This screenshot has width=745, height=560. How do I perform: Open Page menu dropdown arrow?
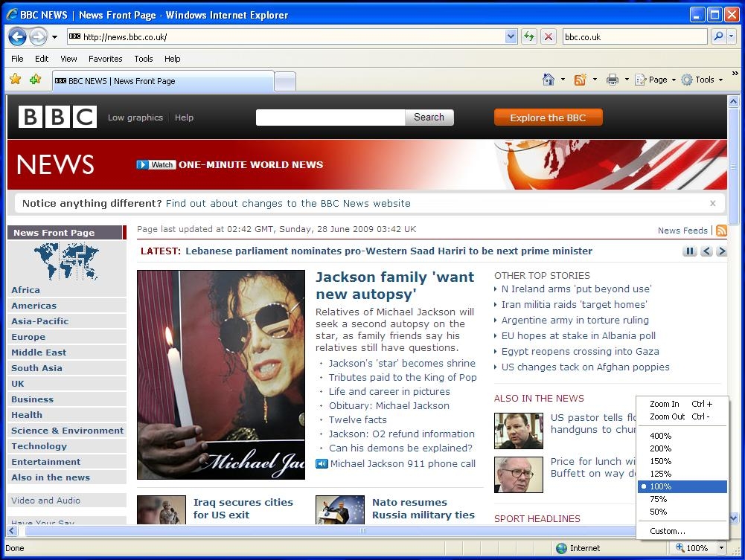(x=674, y=80)
